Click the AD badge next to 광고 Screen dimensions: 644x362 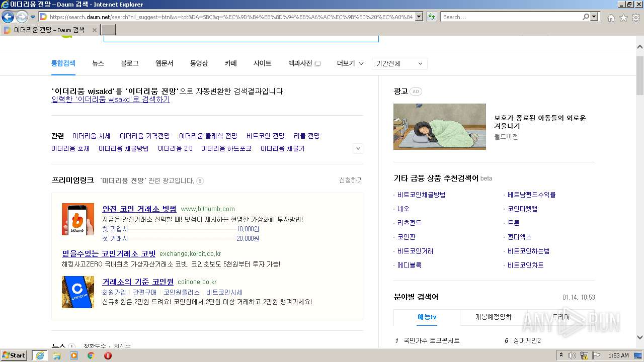point(416,92)
